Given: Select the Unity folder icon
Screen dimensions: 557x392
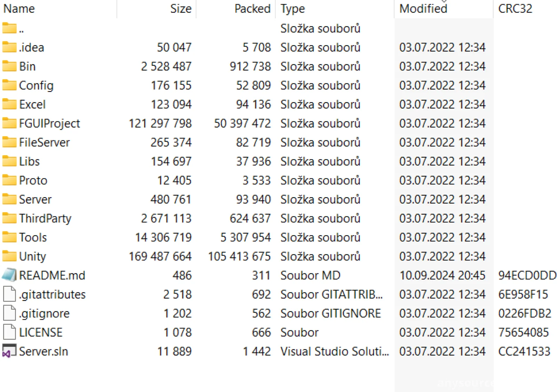Looking at the screenshot, I should (9, 256).
